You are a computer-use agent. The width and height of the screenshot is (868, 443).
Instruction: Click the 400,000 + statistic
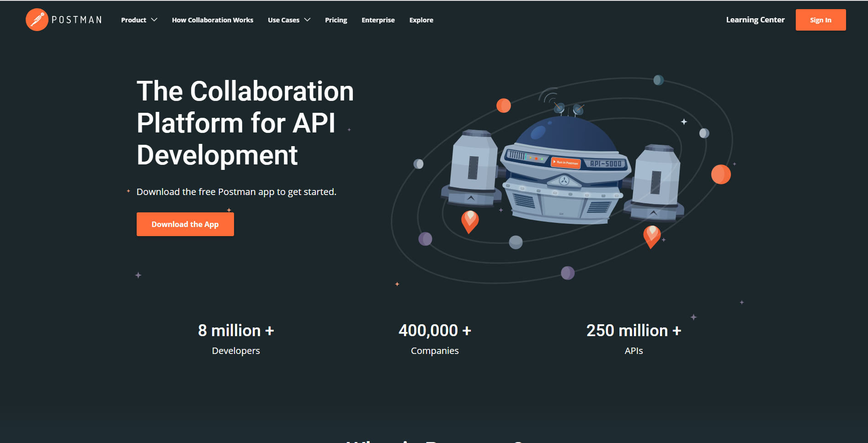[435, 330]
